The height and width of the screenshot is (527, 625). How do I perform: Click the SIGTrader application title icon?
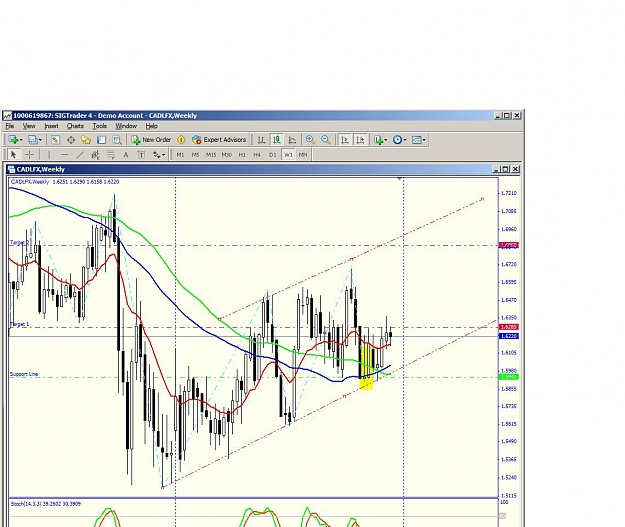tap(8, 116)
